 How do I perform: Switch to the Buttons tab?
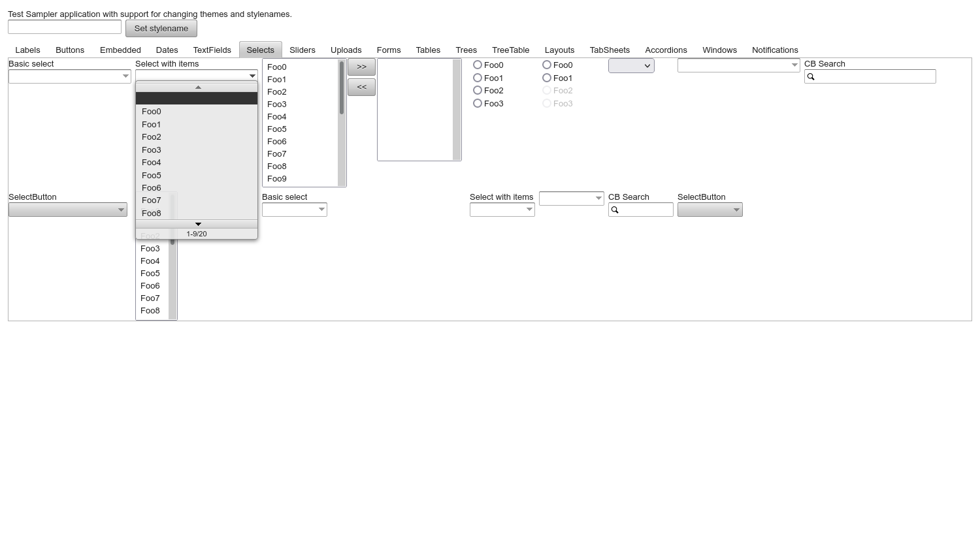pyautogui.click(x=70, y=50)
